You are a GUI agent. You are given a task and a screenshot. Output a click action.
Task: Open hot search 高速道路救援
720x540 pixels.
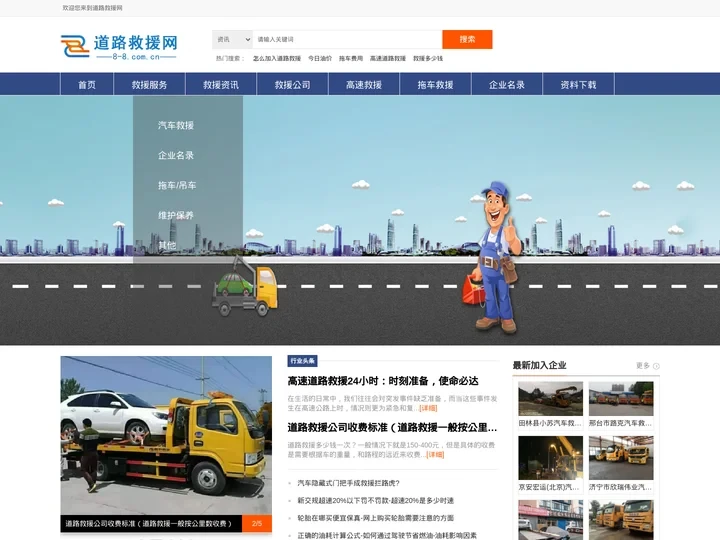pyautogui.click(x=388, y=58)
